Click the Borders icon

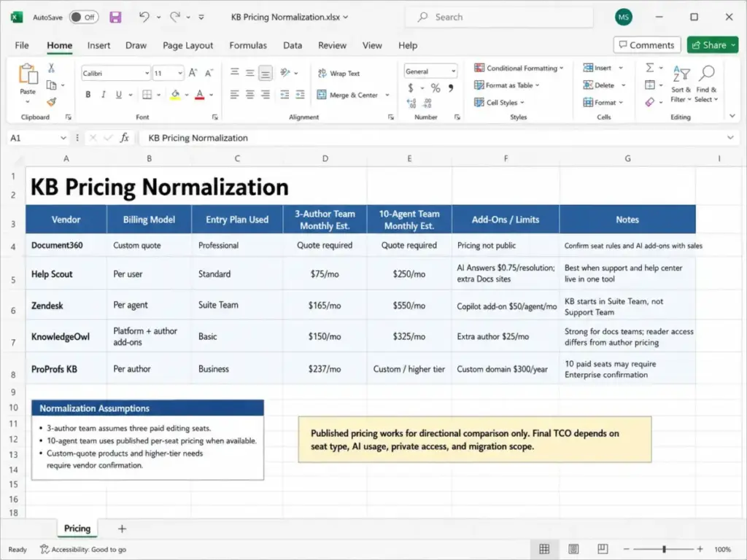pyautogui.click(x=147, y=95)
